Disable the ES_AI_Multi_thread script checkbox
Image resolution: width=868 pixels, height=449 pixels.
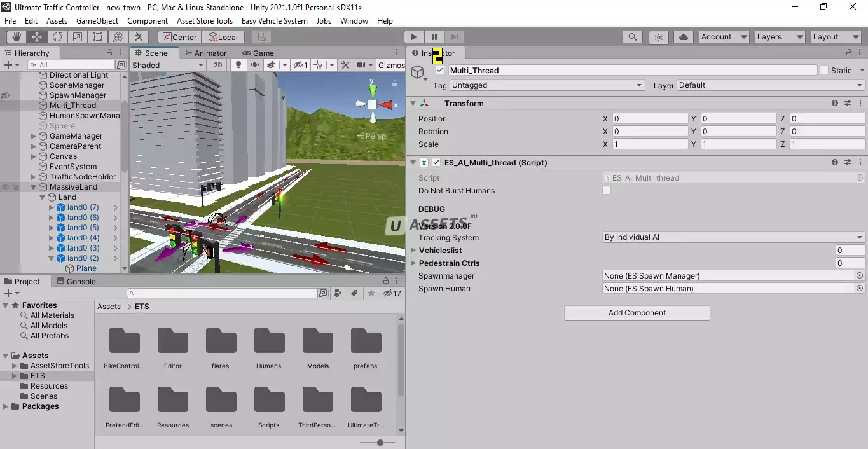(436, 163)
